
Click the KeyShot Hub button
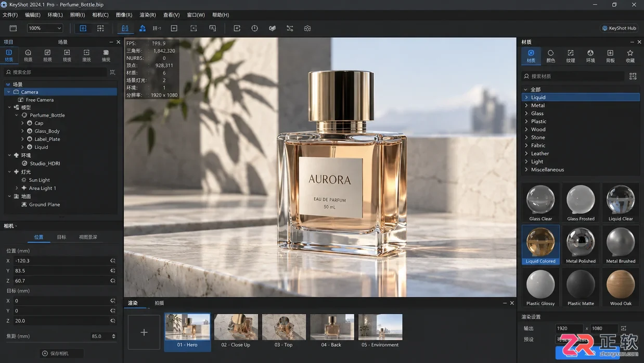(619, 28)
